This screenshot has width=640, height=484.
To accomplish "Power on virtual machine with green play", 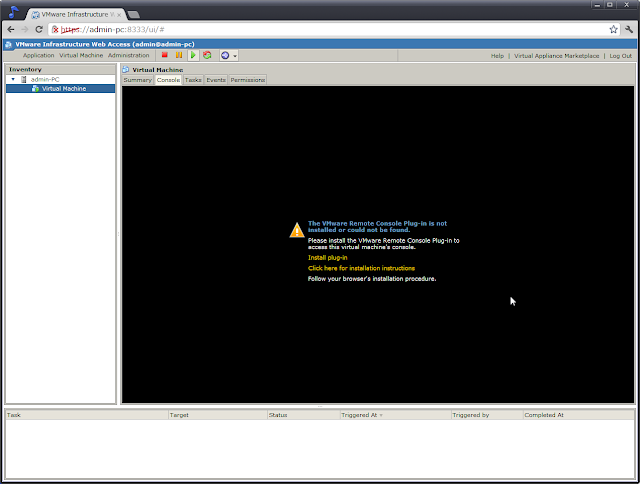I will click(x=193, y=55).
